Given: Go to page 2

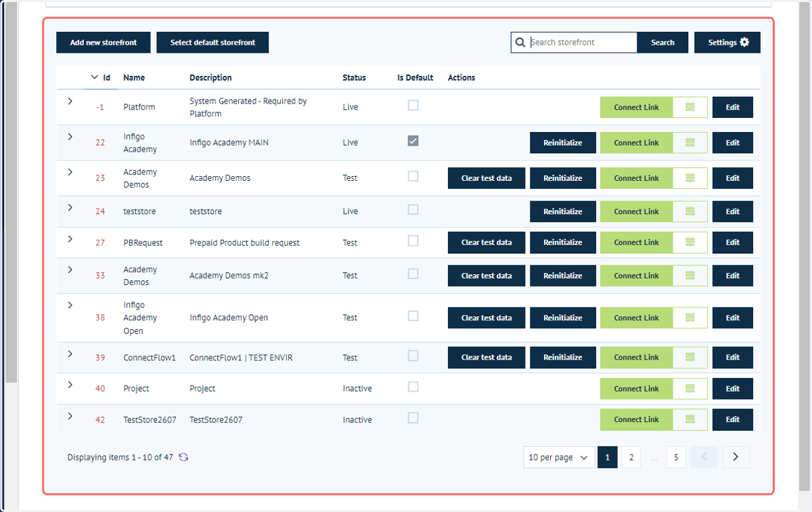Looking at the screenshot, I should tap(631, 457).
